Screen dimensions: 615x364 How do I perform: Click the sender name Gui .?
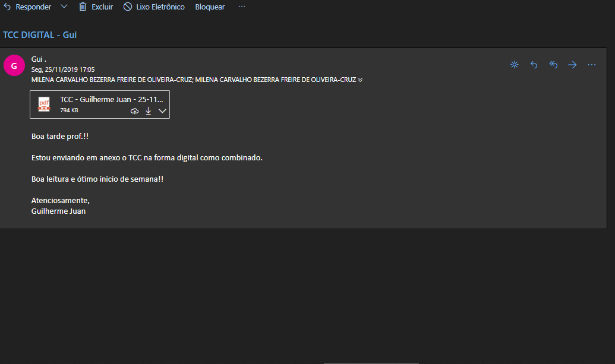pos(39,59)
